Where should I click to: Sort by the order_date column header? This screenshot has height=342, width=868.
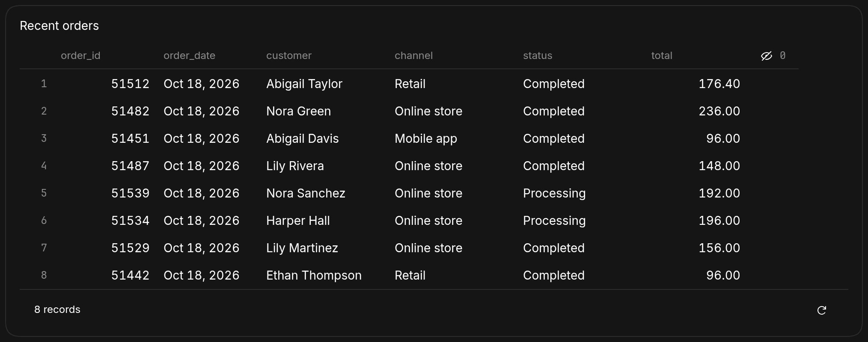(x=189, y=56)
